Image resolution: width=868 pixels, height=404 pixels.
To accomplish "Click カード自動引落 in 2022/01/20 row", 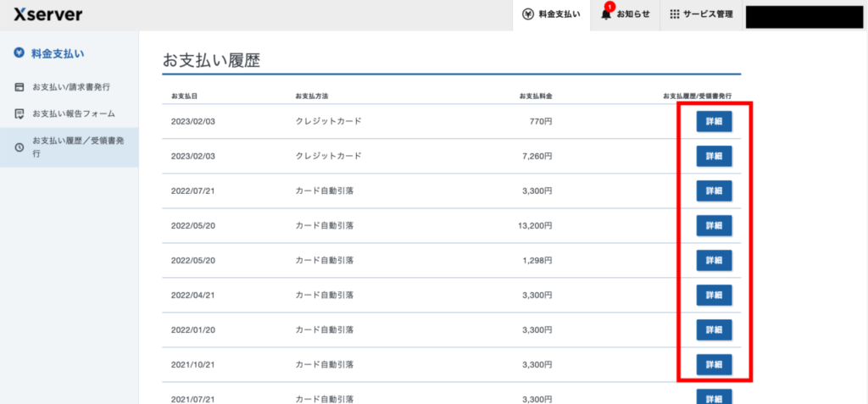I will 325,329.
